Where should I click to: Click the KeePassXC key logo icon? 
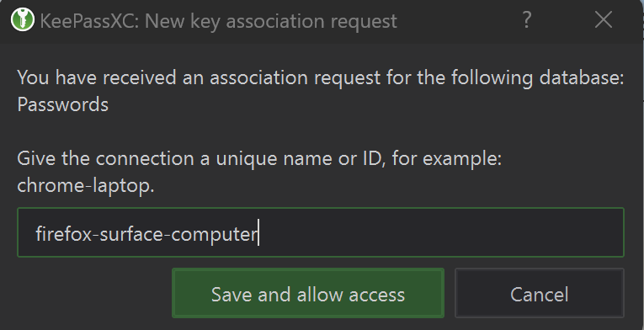pyautogui.click(x=23, y=19)
